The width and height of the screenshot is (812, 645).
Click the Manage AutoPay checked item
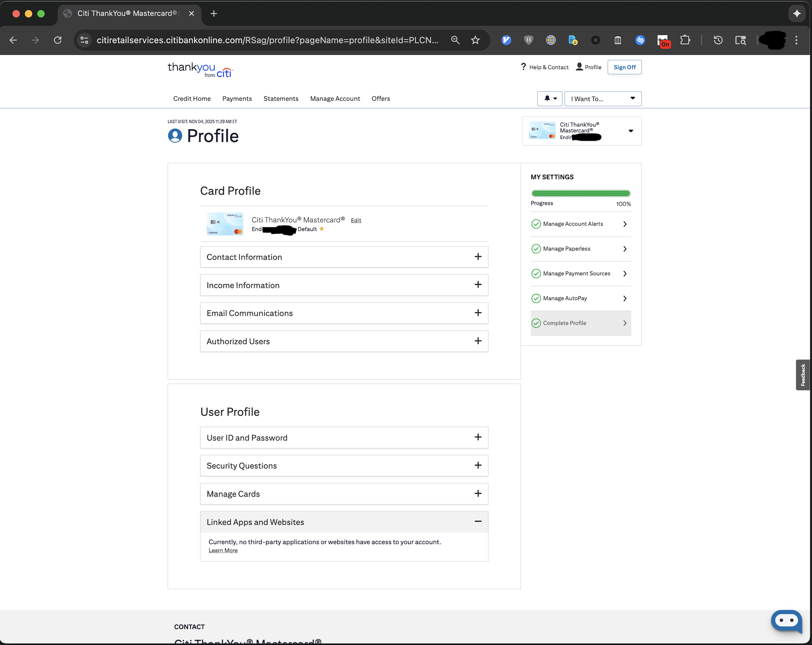565,298
